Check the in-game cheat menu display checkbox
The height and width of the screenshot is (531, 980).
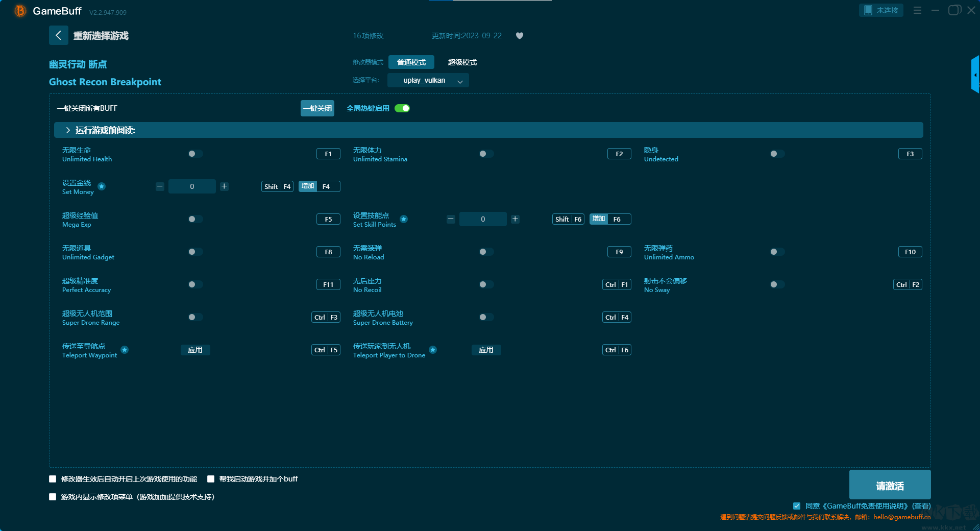(x=53, y=497)
